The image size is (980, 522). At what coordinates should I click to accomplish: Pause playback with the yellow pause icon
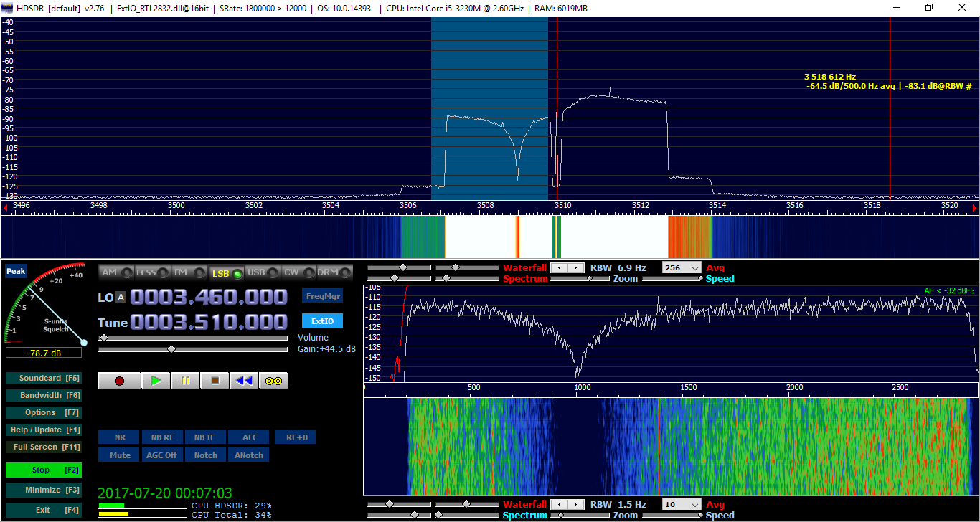point(185,381)
